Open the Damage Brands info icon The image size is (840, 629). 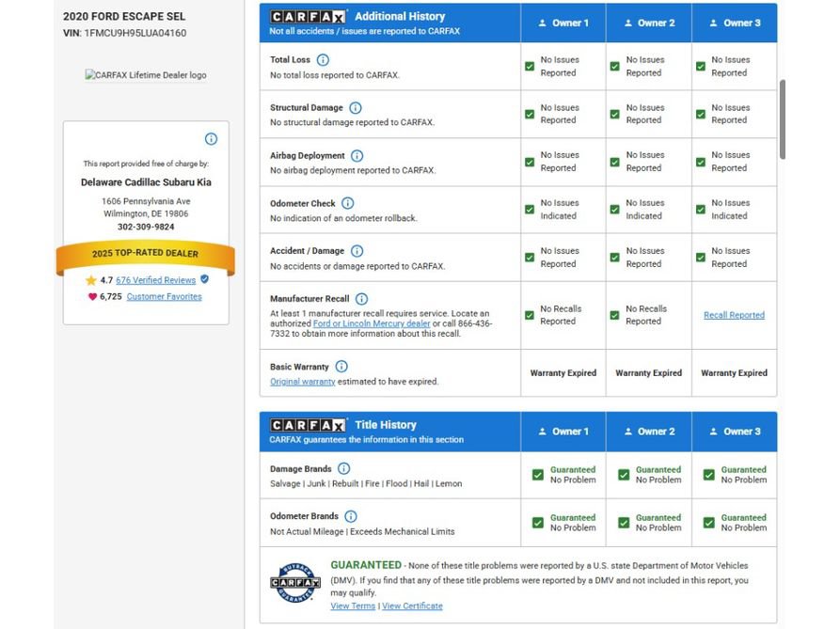pyautogui.click(x=344, y=469)
